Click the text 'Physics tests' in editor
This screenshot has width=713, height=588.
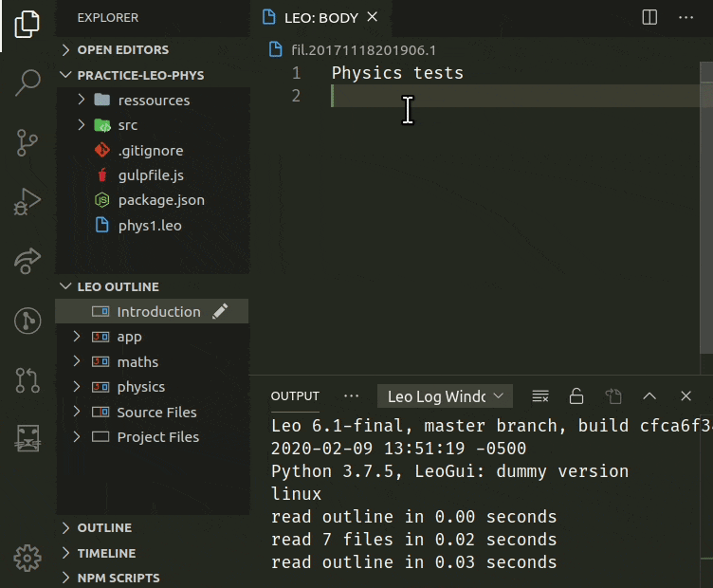tap(397, 73)
